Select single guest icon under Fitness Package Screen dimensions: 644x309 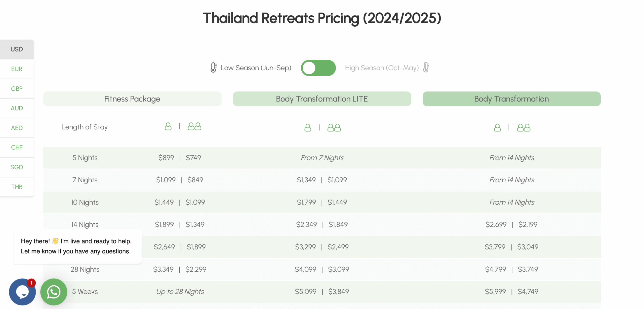coord(168,126)
